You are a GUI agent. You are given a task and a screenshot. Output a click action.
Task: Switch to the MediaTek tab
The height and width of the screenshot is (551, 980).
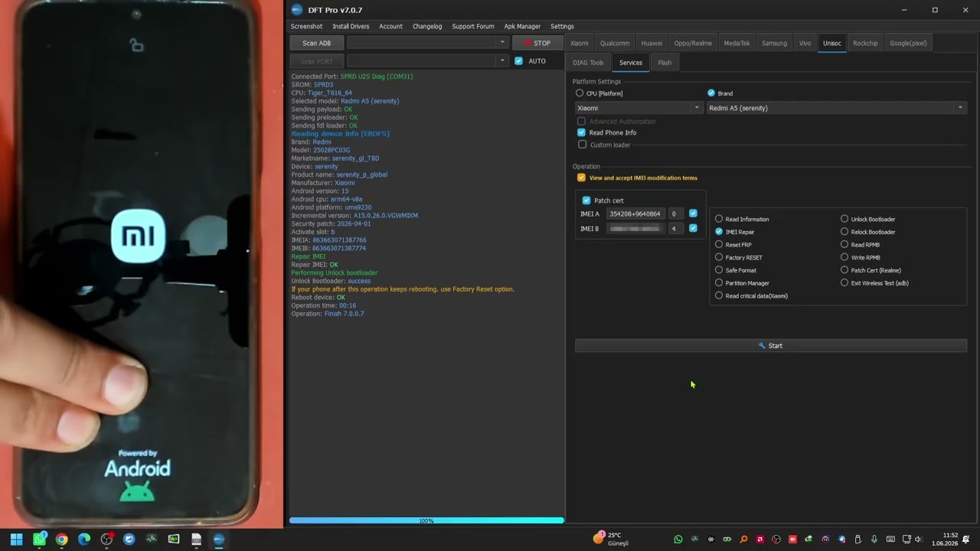737,43
